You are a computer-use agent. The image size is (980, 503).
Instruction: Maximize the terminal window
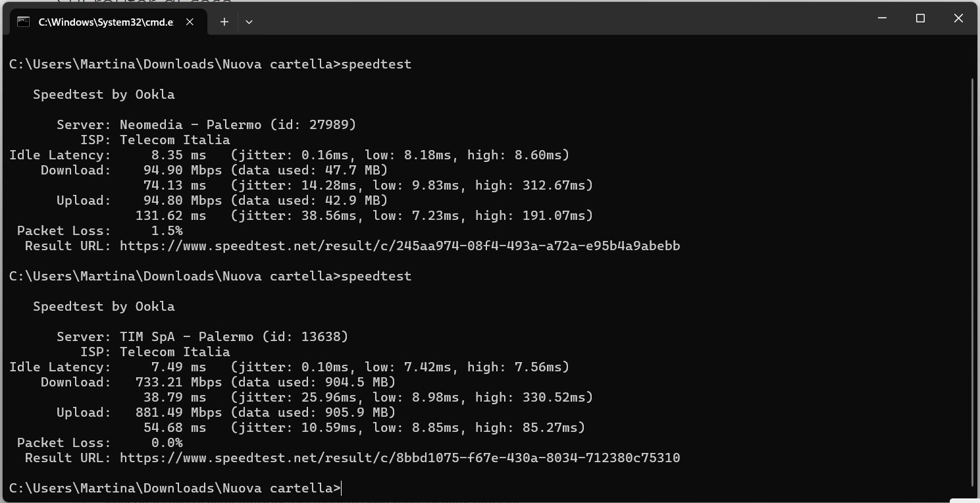pos(920,18)
